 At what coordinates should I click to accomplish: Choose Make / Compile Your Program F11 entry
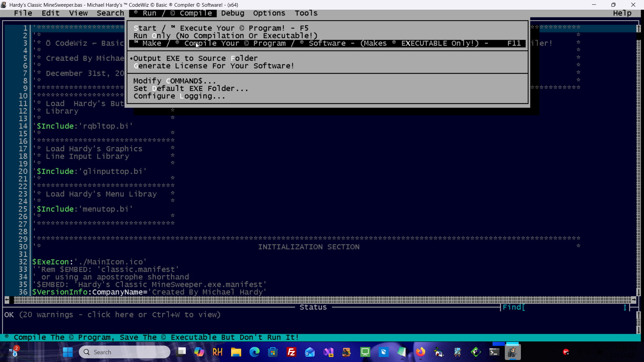pyautogui.click(x=327, y=44)
